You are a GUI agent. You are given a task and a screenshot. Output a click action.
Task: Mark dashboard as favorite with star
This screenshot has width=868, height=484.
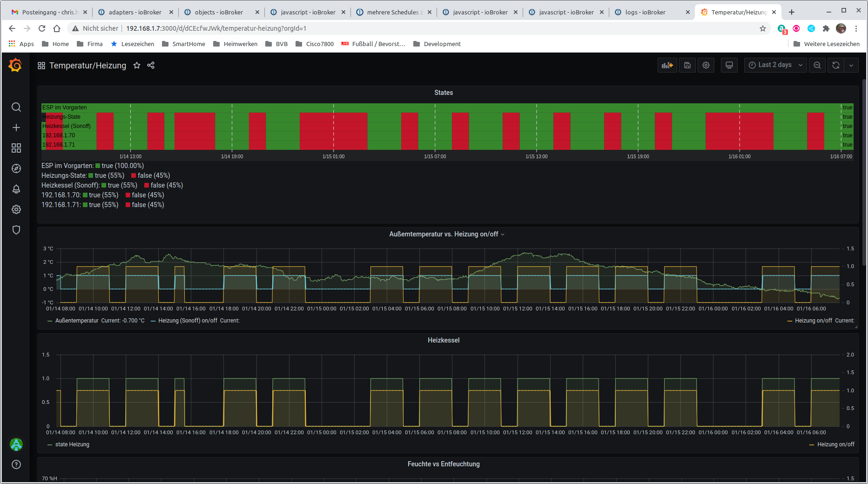coord(137,65)
